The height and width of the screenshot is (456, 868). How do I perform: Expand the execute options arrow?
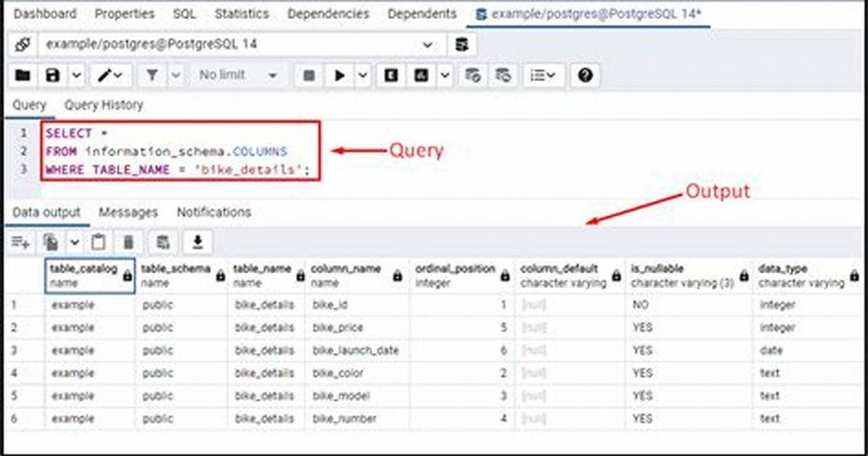(363, 76)
